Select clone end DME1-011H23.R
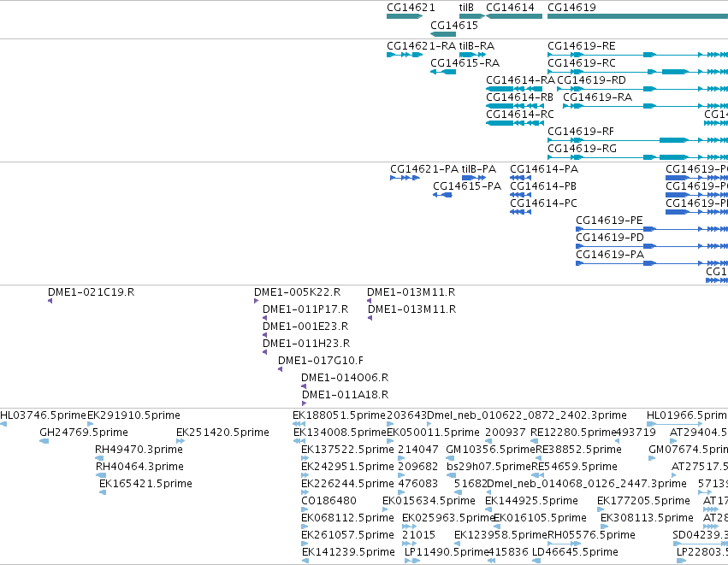This screenshot has width=728, height=565. (306, 344)
